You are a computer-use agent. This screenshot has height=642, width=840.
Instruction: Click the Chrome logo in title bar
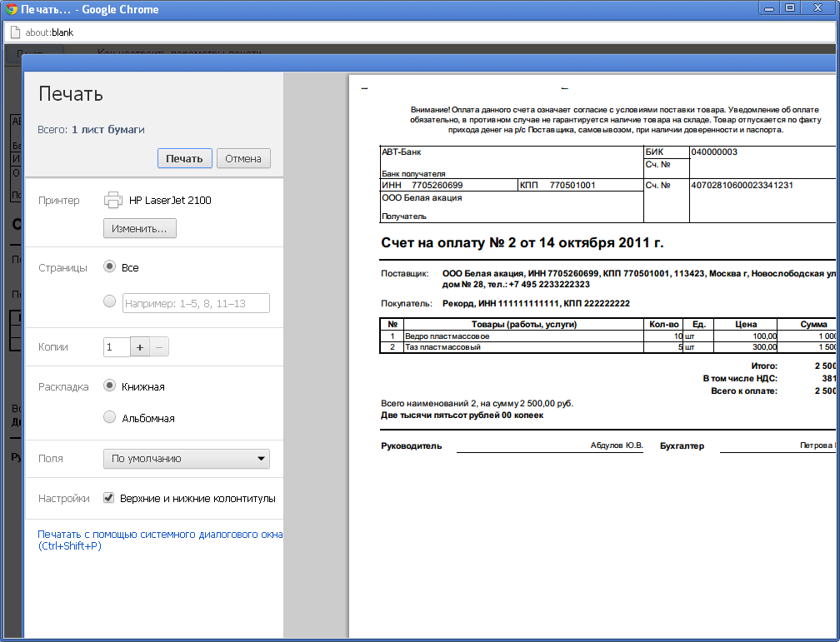click(11, 9)
